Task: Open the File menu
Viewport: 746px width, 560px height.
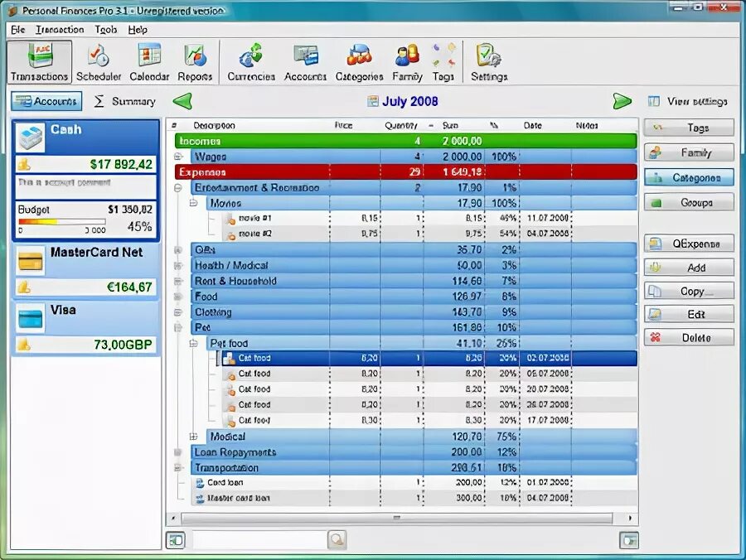Action: [x=18, y=30]
